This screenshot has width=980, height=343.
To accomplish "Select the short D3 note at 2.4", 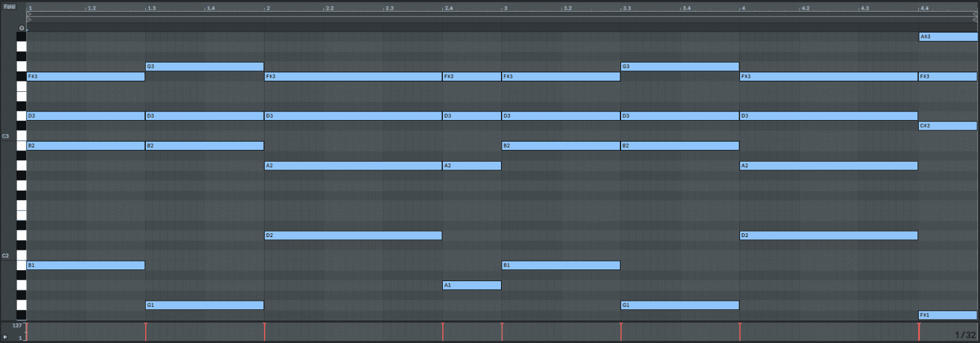I will point(472,116).
